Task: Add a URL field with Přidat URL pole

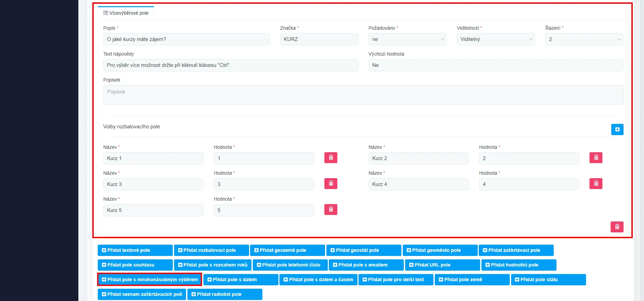Action: (x=442, y=265)
